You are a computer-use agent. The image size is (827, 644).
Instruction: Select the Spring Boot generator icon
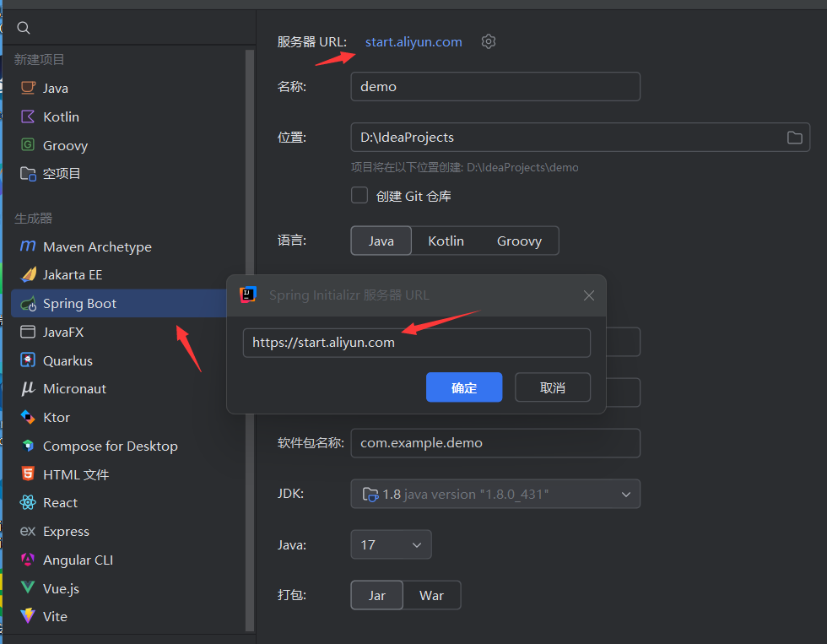pos(28,304)
